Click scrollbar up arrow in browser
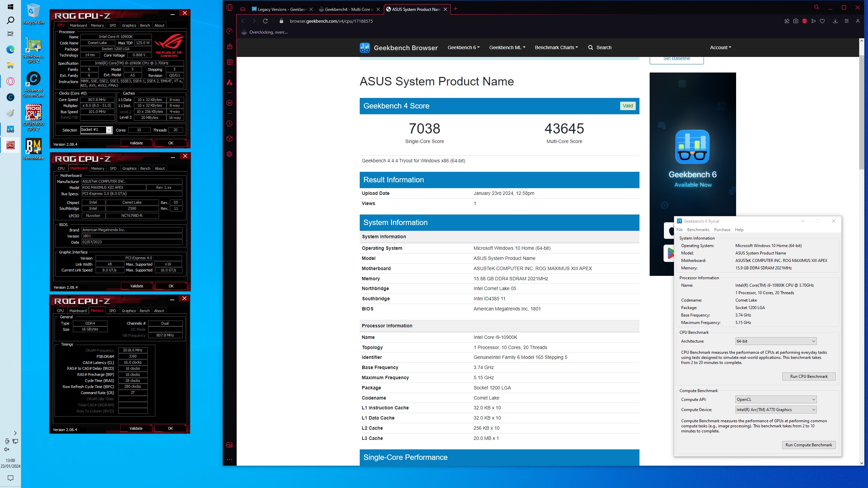The height and width of the screenshot is (488, 868). (x=862, y=41)
